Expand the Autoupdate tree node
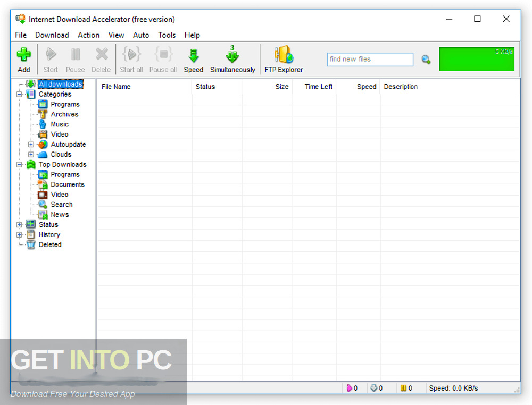 click(31, 145)
